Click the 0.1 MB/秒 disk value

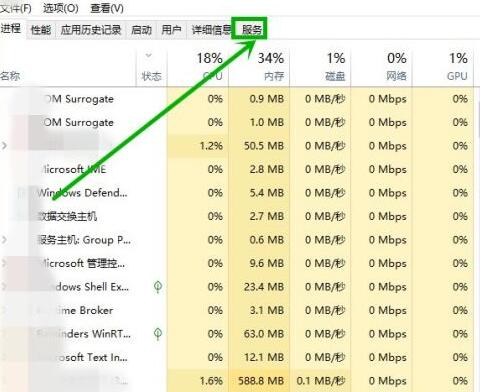321,381
